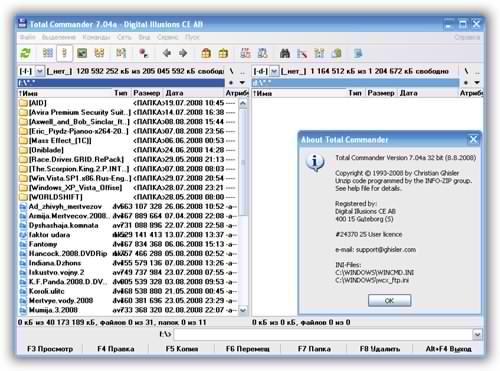Open right panel favorites star menu
The image size is (500, 371).
coord(466,82)
